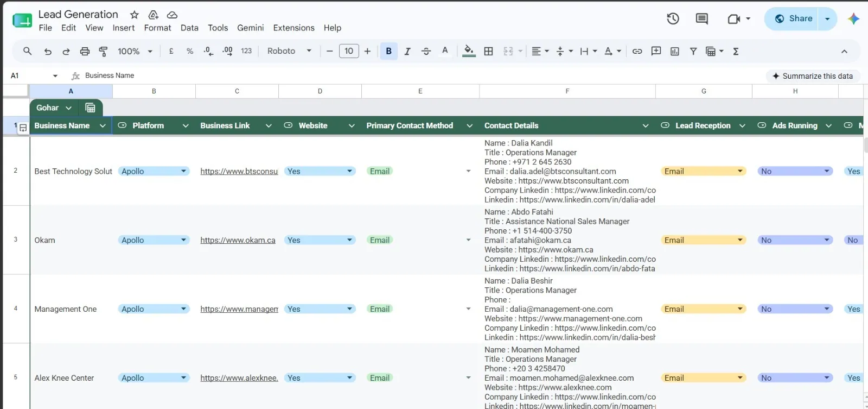Click the Undo icon in toolbar
Image resolution: width=868 pixels, height=409 pixels.
pyautogui.click(x=48, y=51)
